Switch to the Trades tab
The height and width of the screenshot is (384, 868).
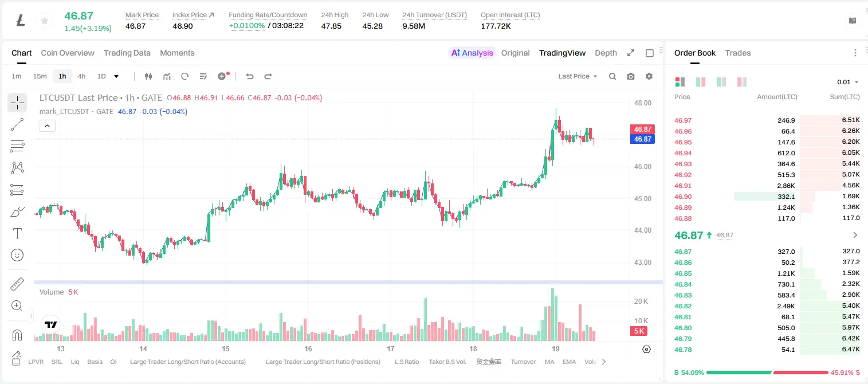(738, 53)
